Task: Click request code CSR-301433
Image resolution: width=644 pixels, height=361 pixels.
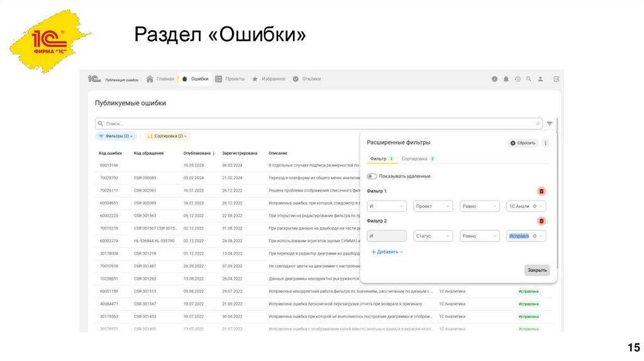Action: pyautogui.click(x=145, y=316)
